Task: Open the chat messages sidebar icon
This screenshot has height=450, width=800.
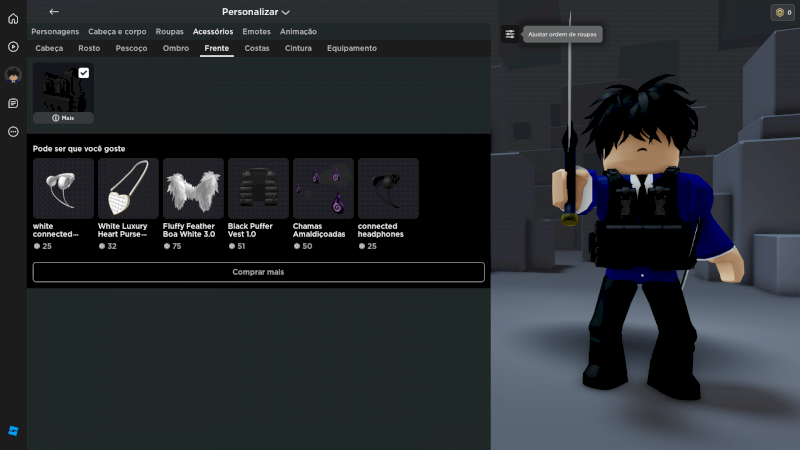Action: [x=13, y=103]
